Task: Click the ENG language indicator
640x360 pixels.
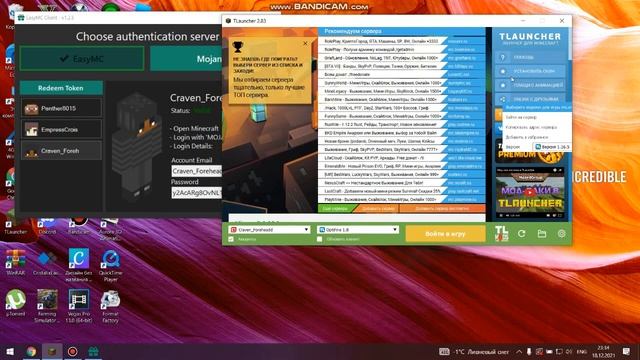Action: pyautogui.click(x=582, y=351)
